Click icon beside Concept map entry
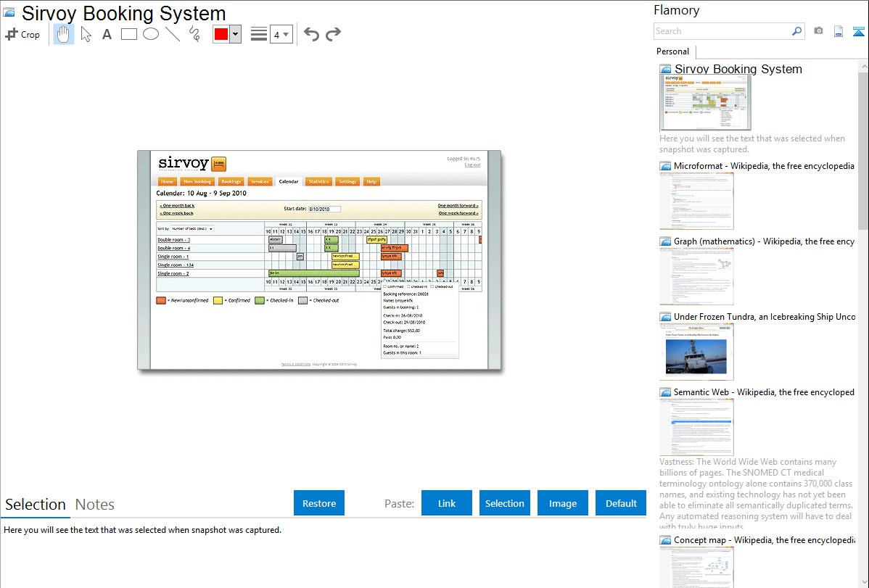Viewport: 869px width, 588px height. [x=665, y=539]
